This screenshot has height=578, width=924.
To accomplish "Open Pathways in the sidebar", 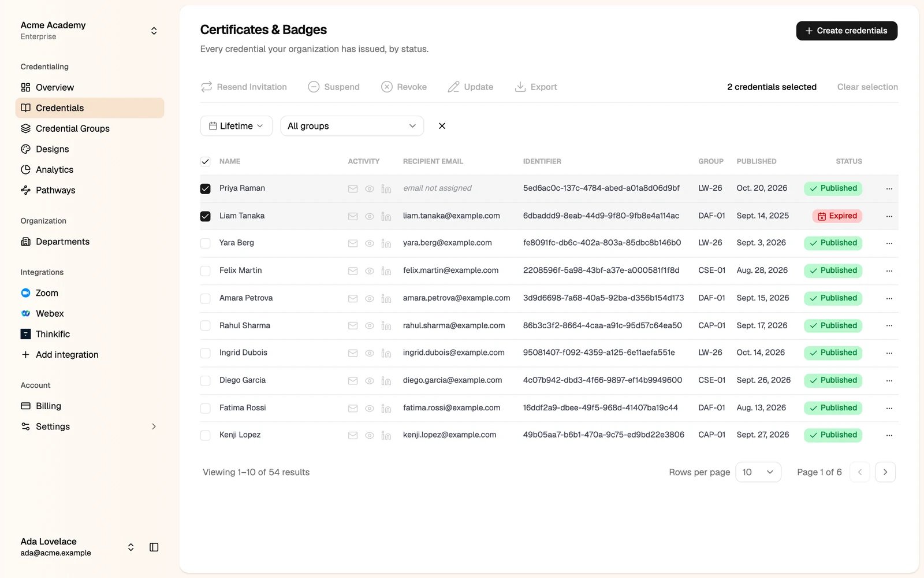I will 90,190.
